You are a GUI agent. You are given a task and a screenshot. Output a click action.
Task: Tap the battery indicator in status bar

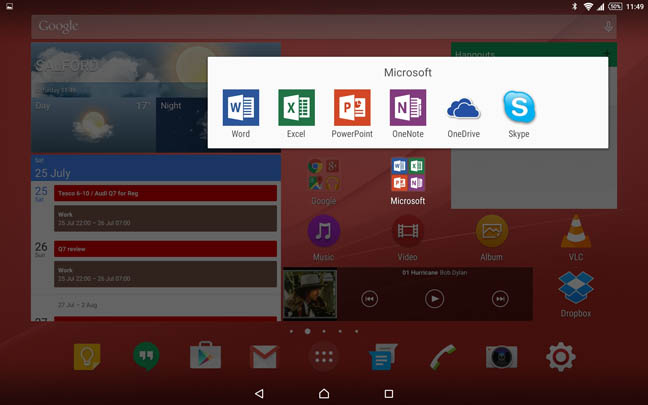pos(615,6)
